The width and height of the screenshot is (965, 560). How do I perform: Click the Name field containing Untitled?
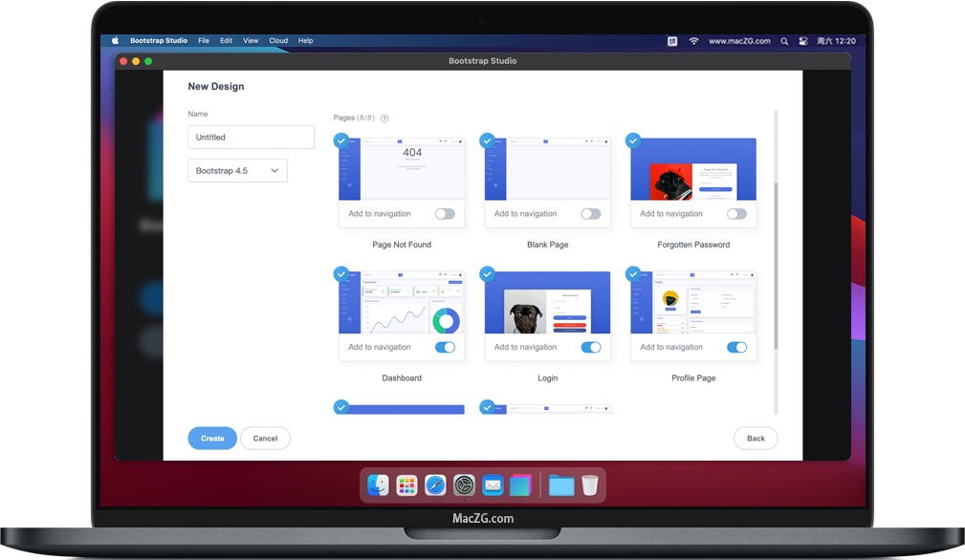(251, 138)
